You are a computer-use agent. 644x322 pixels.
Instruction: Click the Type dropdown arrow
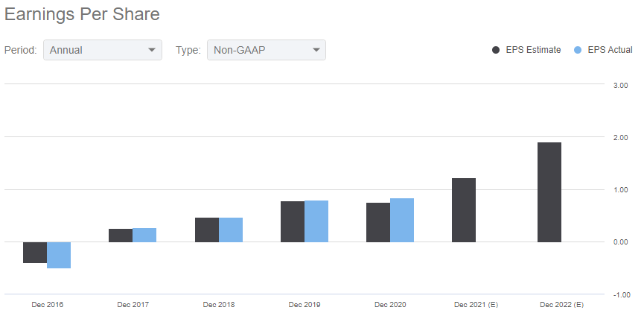pos(316,50)
